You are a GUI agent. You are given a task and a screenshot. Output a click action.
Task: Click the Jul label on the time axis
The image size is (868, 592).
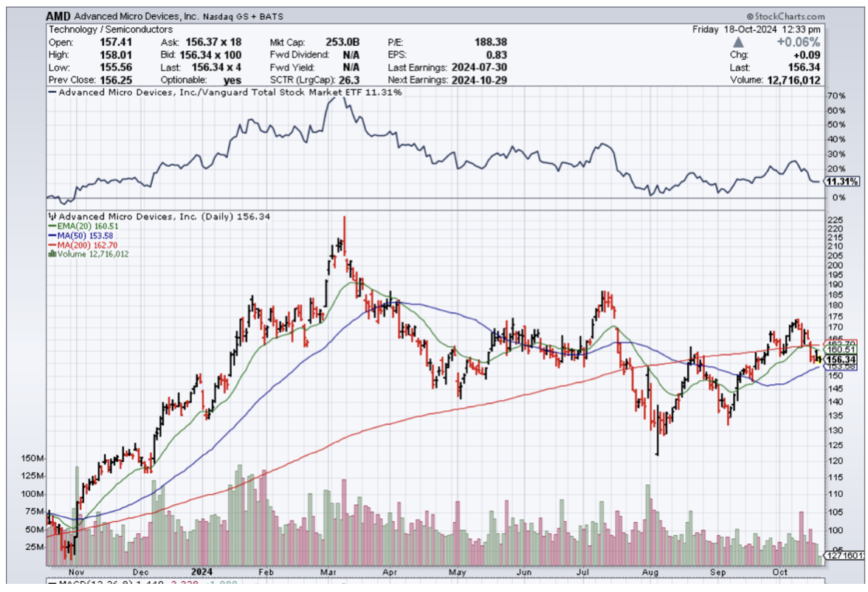pos(583,572)
